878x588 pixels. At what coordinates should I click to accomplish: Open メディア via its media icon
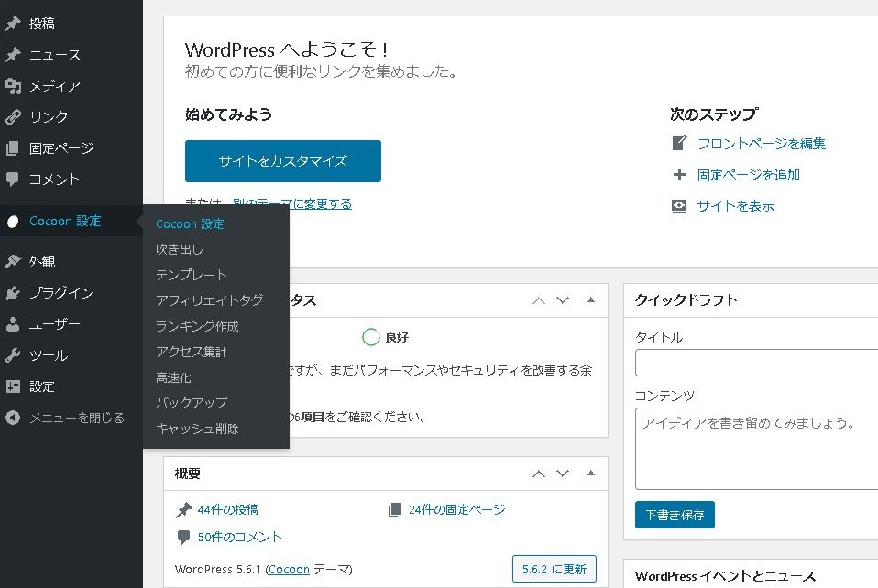click(13, 86)
